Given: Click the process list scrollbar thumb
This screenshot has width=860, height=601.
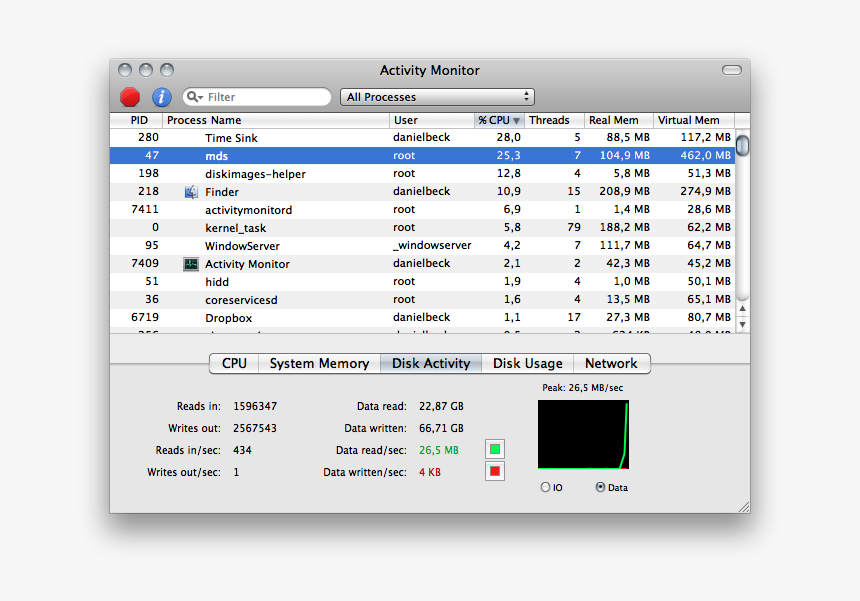Looking at the screenshot, I should click(742, 145).
